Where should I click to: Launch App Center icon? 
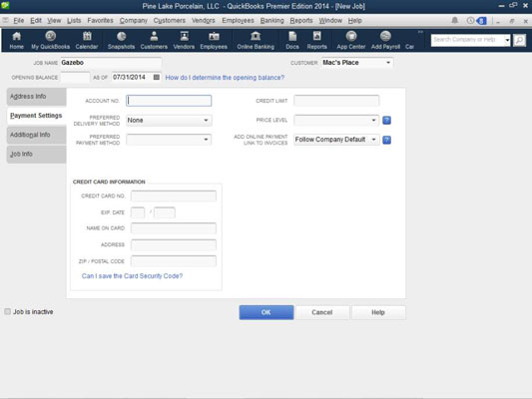point(350,40)
